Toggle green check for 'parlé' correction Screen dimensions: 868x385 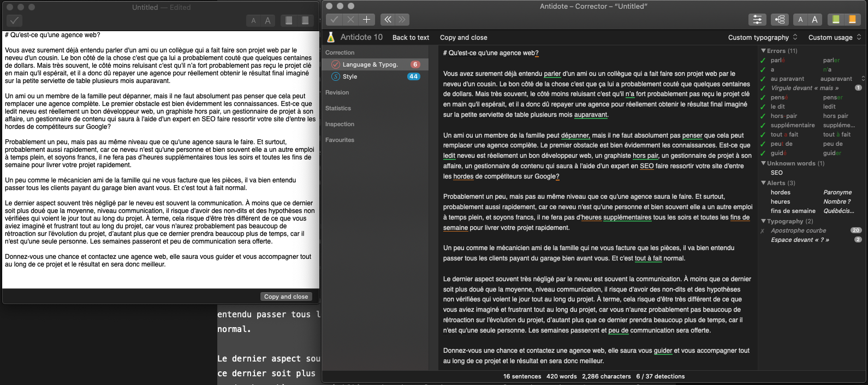click(x=763, y=60)
